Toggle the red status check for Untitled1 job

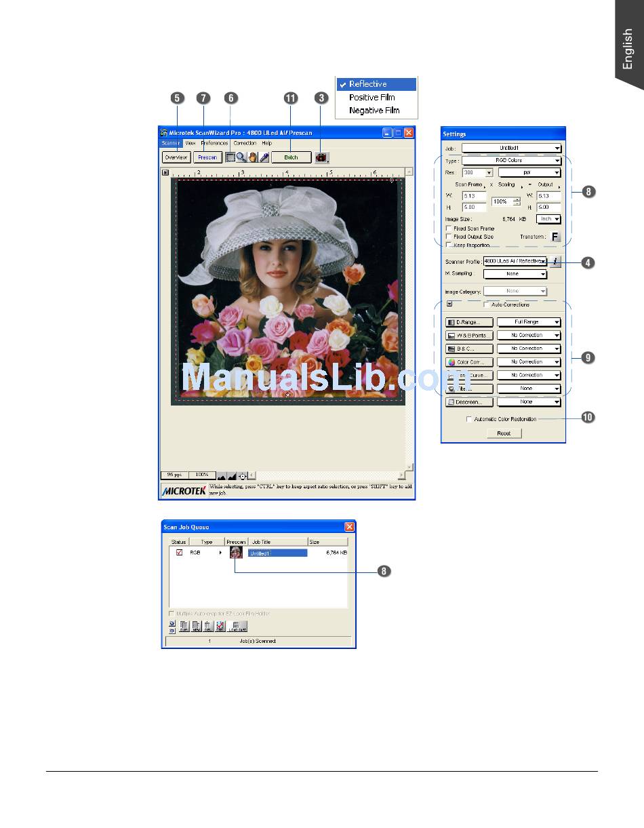(x=179, y=553)
